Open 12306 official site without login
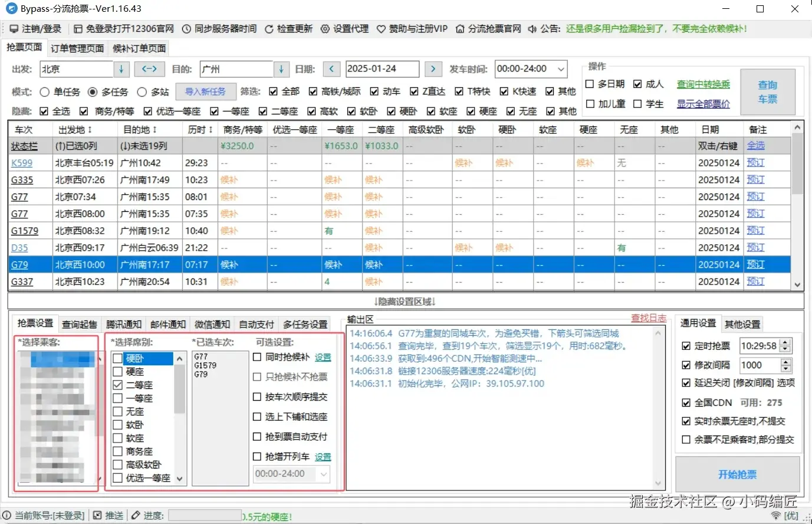 click(78, 29)
